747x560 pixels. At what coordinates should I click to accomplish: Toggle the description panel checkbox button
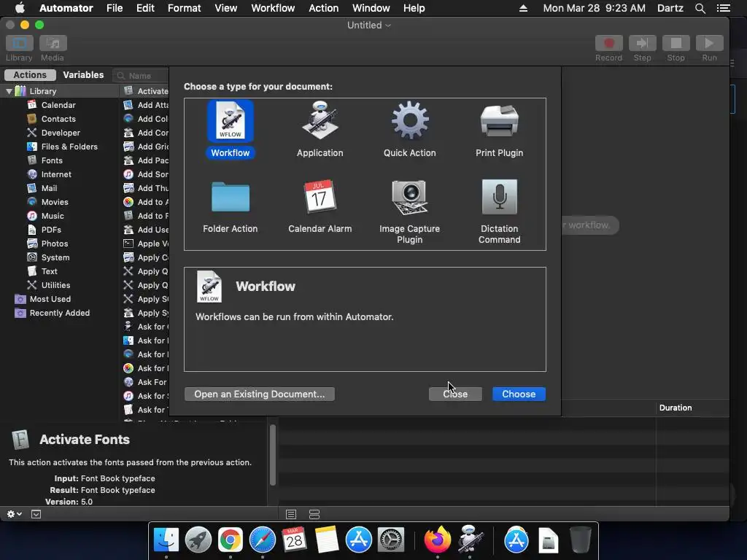point(36,514)
